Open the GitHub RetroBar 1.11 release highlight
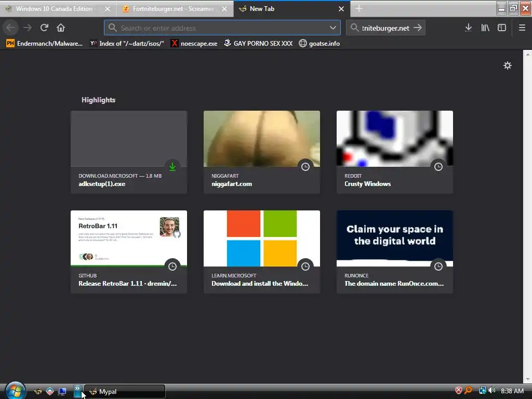The width and height of the screenshot is (532, 399). click(x=129, y=252)
